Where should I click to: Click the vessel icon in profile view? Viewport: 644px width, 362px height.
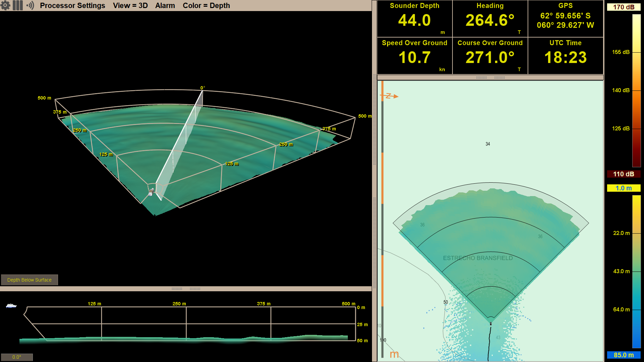(x=11, y=306)
